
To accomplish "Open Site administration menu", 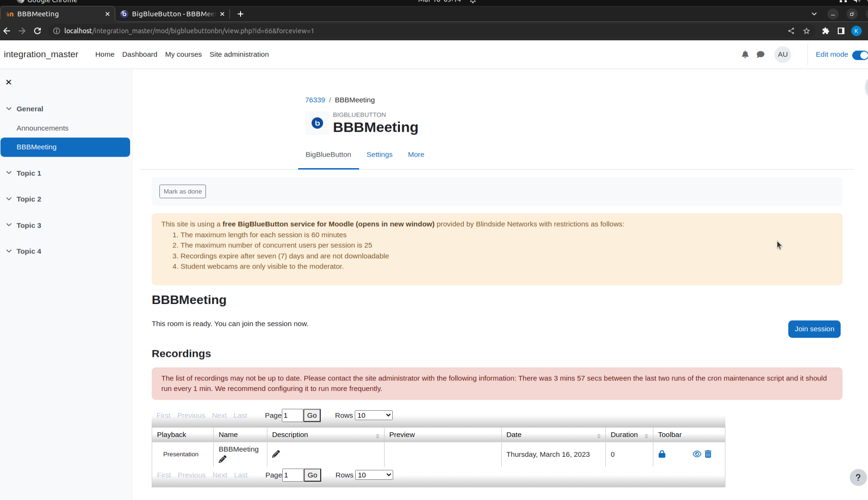I will click(239, 54).
